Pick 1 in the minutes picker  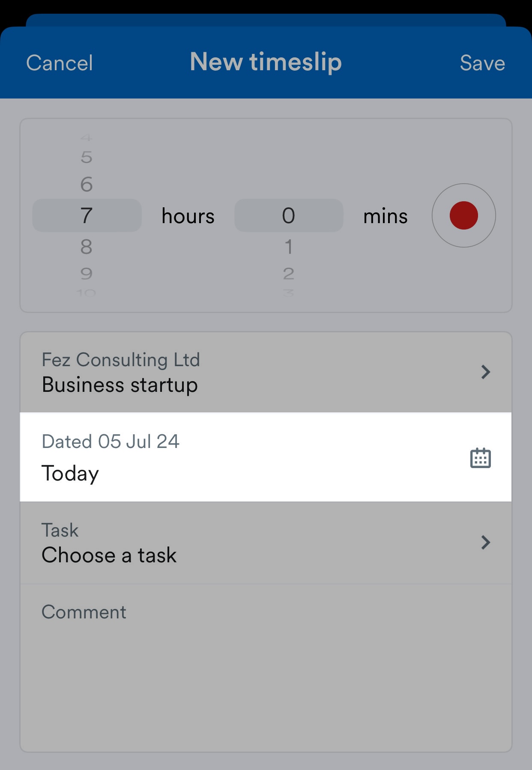click(289, 247)
